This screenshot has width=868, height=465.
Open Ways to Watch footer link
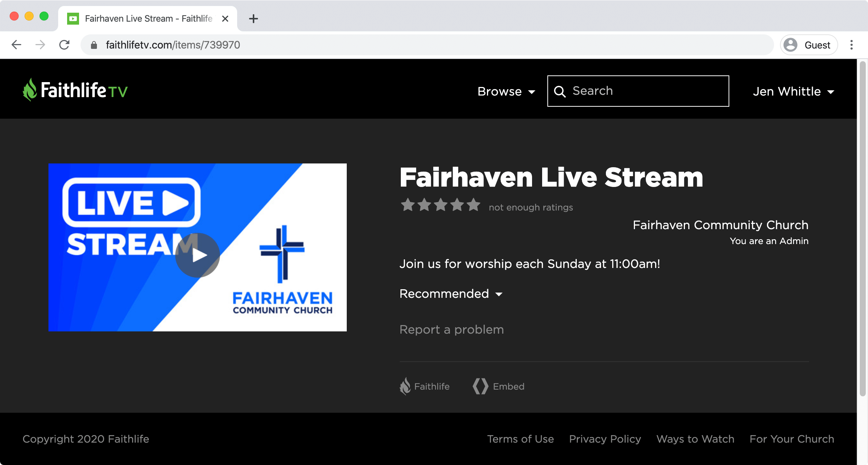pos(695,439)
